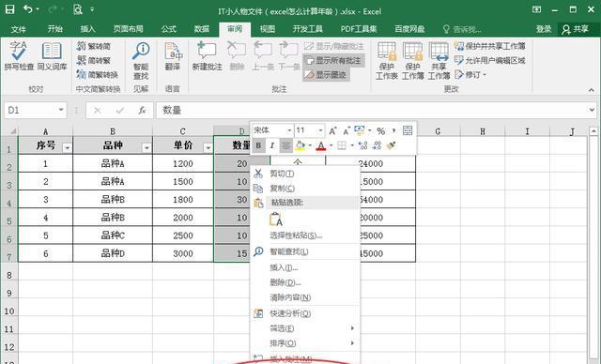
Task: Open 筛选 filter submenu in context menu
Action: 305,328
